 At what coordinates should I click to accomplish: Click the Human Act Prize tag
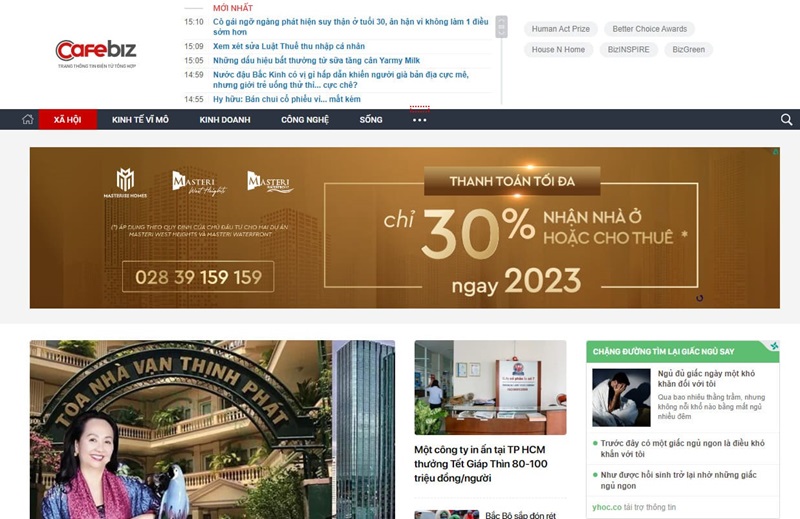(x=560, y=29)
